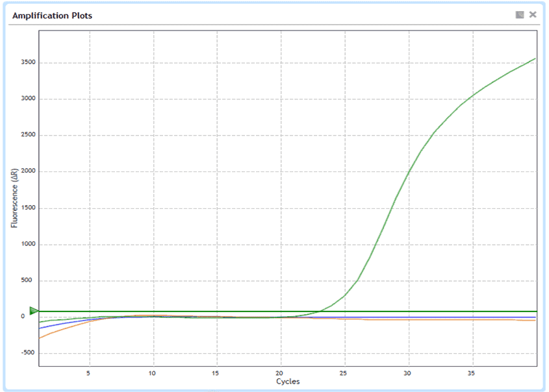Image resolution: width=549 pixels, height=392 pixels.
Task: Click the 30 tick on the Cycles axis
Action: pyautogui.click(x=409, y=373)
